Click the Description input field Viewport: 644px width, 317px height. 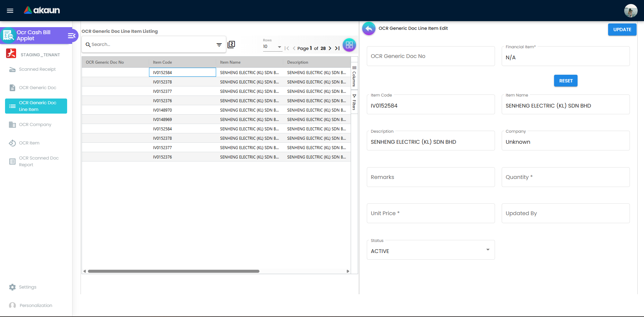pos(431,141)
